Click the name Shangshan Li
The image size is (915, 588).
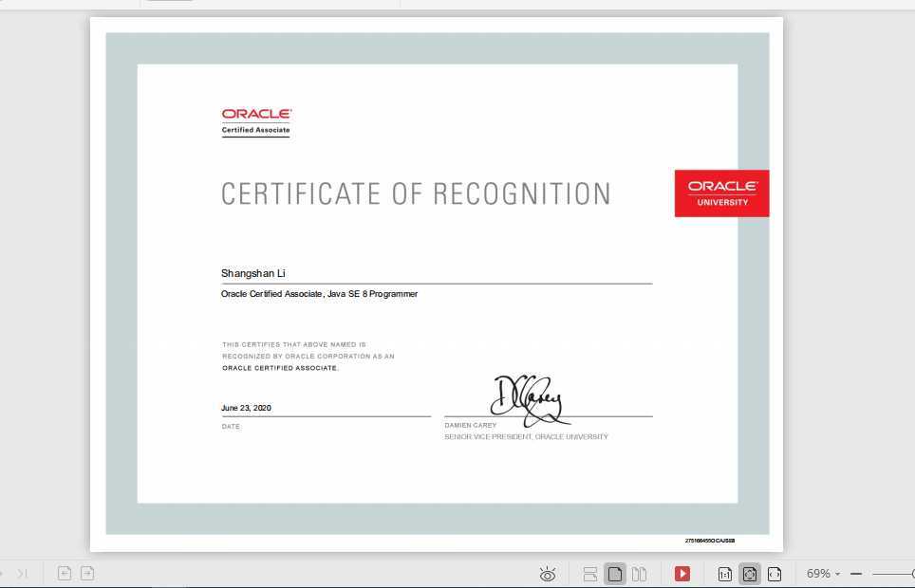(253, 273)
